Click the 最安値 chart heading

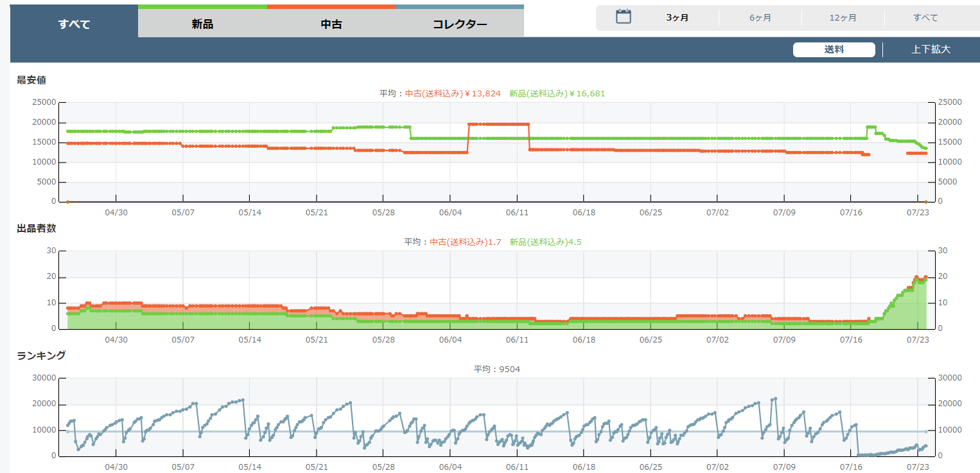point(31,80)
